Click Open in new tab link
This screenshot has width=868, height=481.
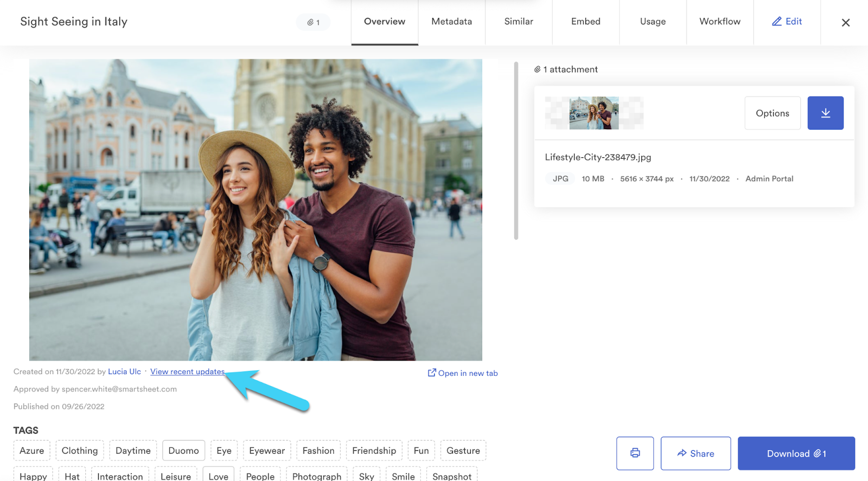[x=463, y=373]
